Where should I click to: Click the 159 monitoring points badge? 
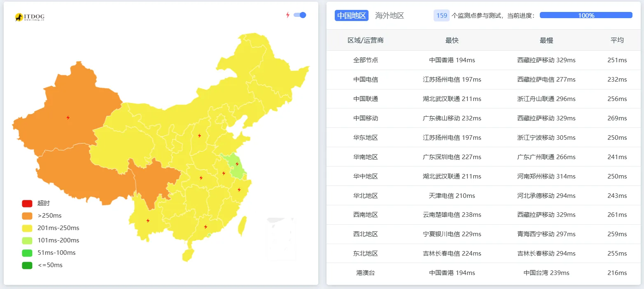pyautogui.click(x=441, y=15)
